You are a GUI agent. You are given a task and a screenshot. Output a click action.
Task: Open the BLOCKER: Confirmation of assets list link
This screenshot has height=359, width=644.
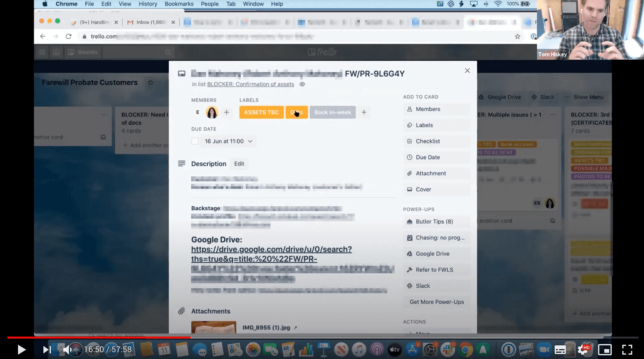[250, 84]
